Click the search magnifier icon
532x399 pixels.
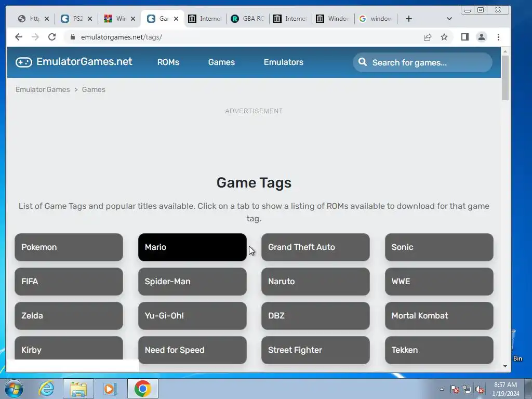click(x=362, y=62)
